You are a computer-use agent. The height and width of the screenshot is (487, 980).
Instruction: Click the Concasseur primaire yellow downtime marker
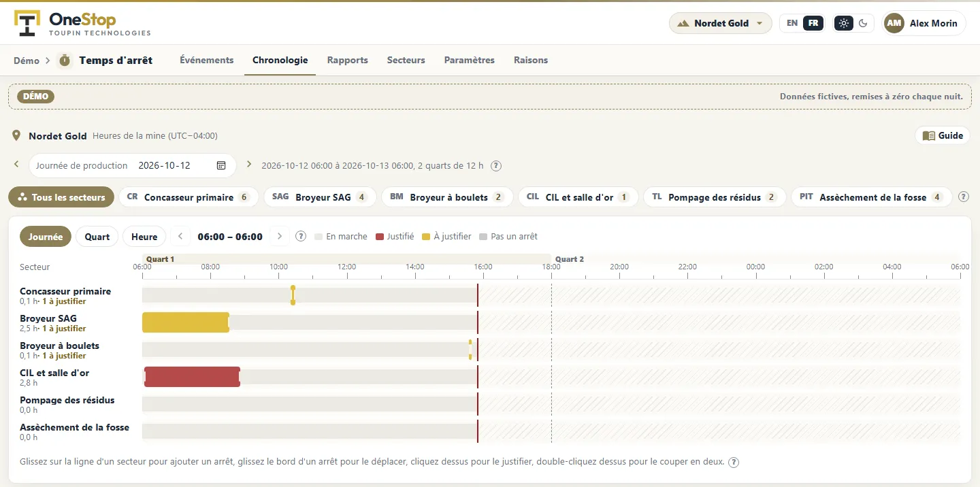293,295
